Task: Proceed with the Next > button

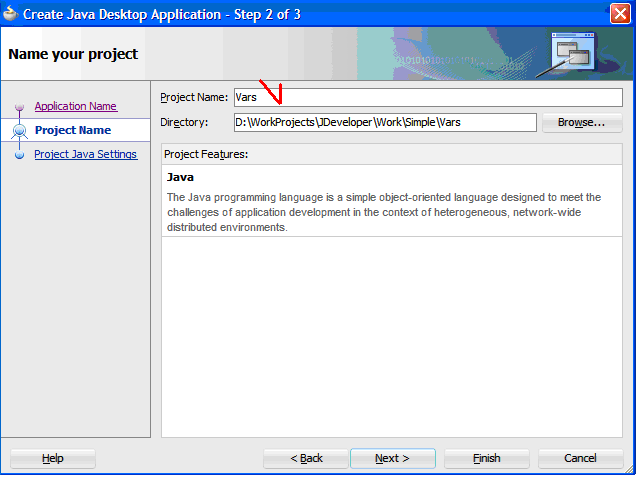Action: click(x=392, y=458)
